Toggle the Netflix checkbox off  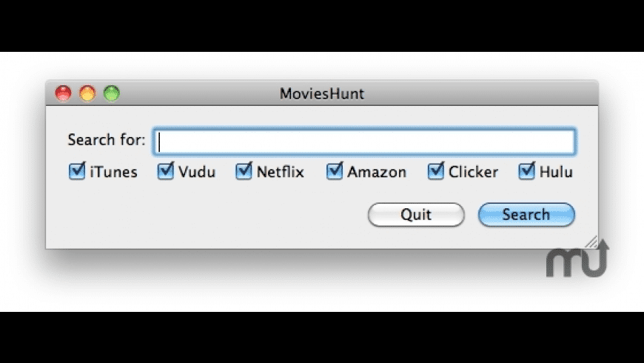[244, 172]
